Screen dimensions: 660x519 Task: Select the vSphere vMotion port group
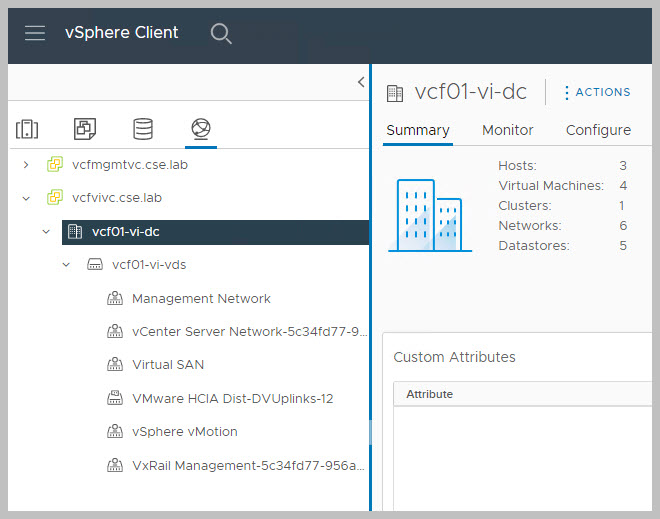[x=184, y=431]
